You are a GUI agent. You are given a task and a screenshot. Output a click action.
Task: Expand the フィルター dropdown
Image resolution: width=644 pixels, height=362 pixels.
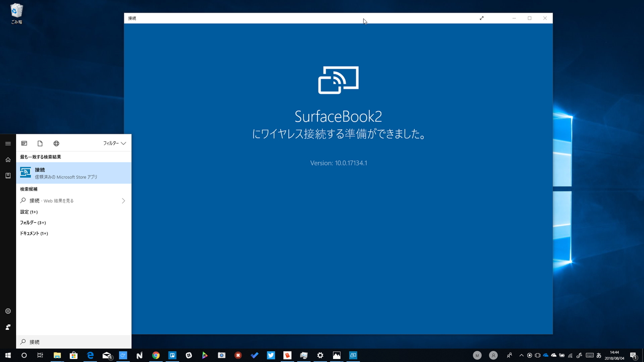[115, 143]
